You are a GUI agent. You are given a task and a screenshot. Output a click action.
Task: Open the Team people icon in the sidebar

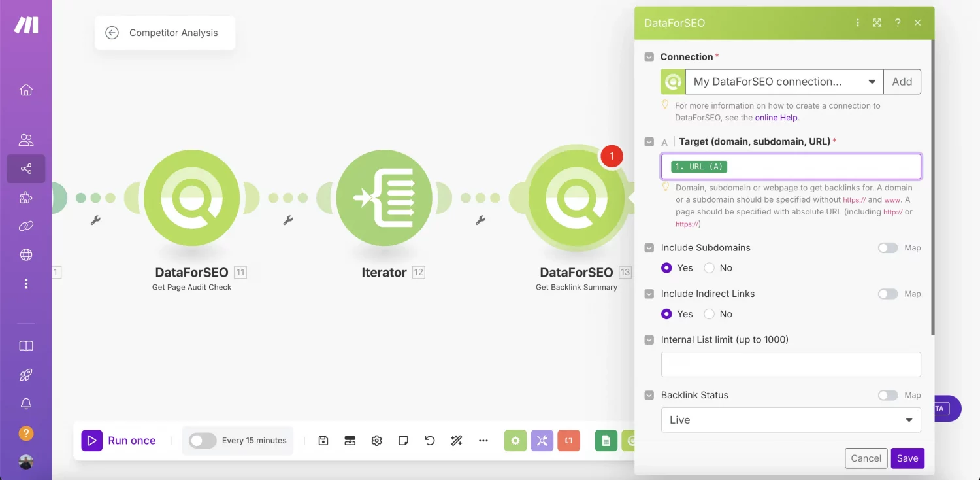pos(26,140)
